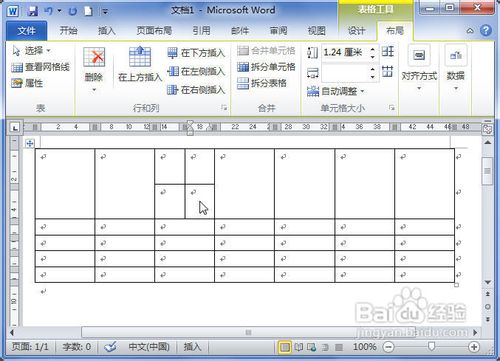This screenshot has width=500, height=361.
Task: Toggle 查看网格线 gridlines
Action: [40, 67]
